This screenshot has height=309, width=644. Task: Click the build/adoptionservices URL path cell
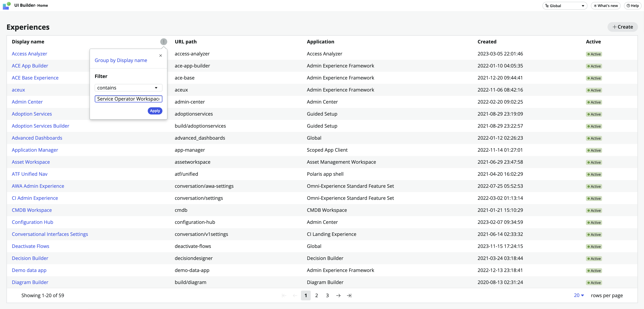click(x=200, y=126)
